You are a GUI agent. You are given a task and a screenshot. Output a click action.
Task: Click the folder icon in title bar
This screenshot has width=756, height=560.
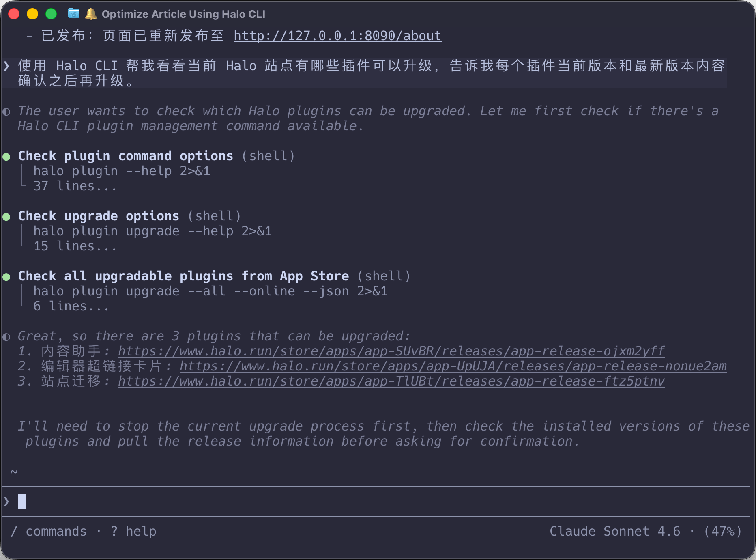coord(73,14)
